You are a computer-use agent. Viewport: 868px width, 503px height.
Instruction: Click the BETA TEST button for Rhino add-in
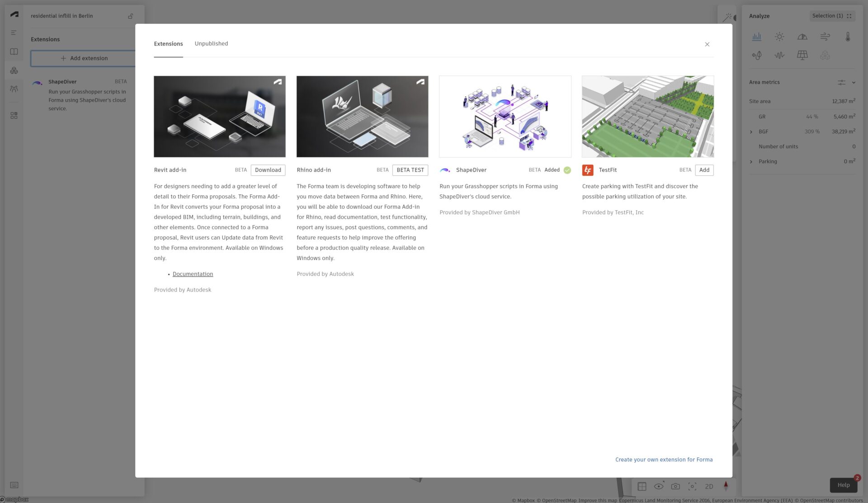(x=410, y=170)
